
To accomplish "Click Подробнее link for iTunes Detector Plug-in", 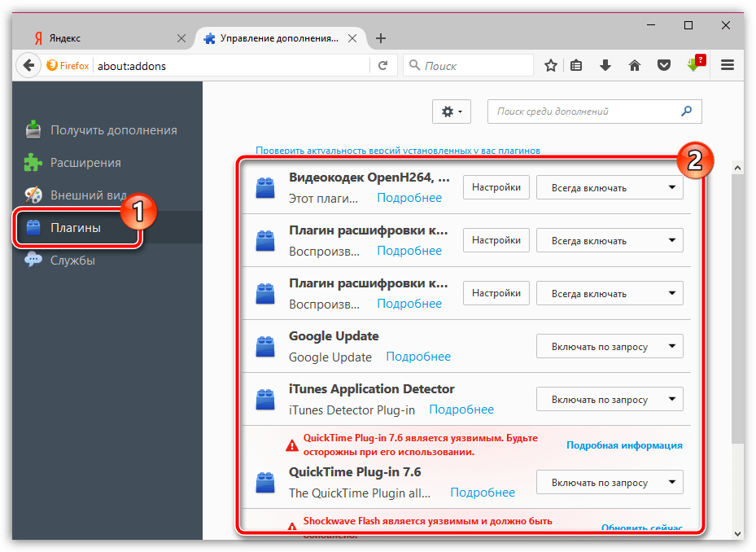I will click(461, 410).
